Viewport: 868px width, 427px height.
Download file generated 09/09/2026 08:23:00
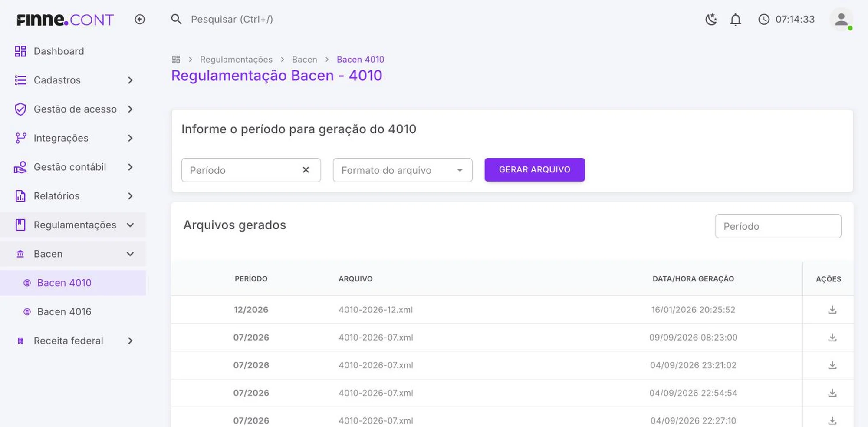click(832, 338)
